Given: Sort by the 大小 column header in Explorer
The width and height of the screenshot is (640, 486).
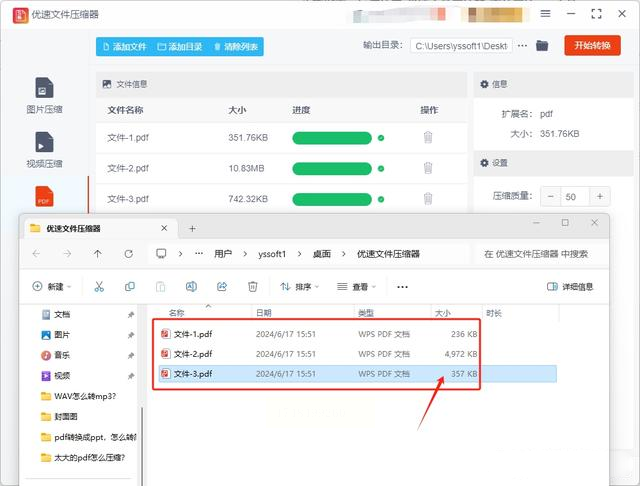Looking at the screenshot, I should pyautogui.click(x=443, y=313).
